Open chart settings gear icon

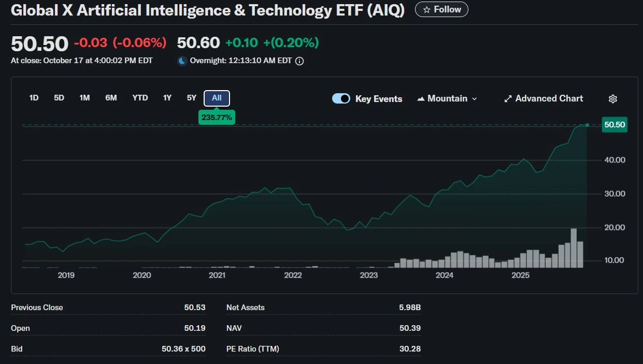613,99
